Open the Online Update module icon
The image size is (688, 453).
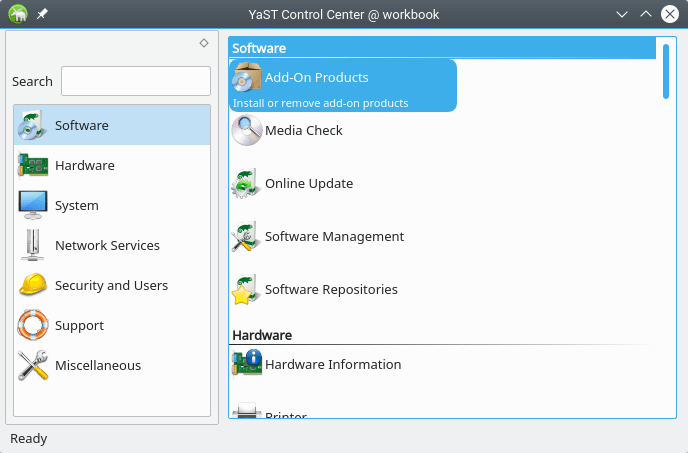coord(247,184)
